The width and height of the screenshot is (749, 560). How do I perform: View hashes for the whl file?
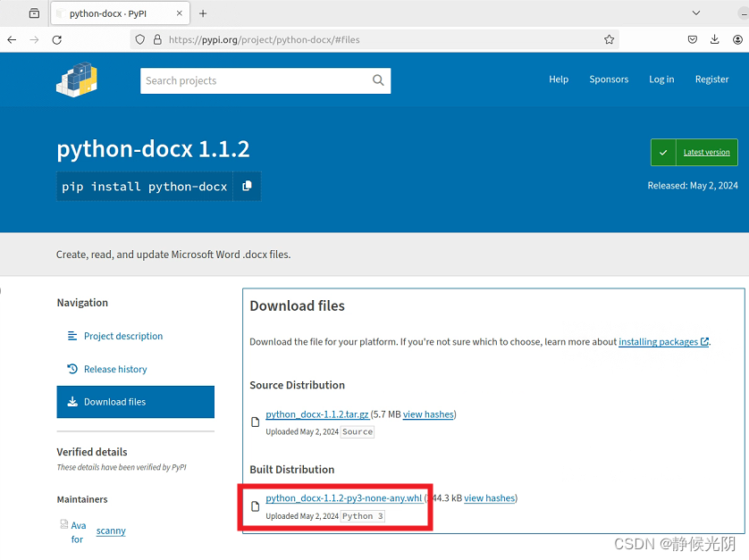[x=490, y=498]
